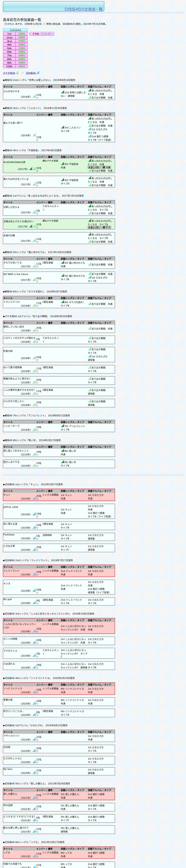Expand ▽ under 18名 for 青春の馬

[x=37, y=704]
